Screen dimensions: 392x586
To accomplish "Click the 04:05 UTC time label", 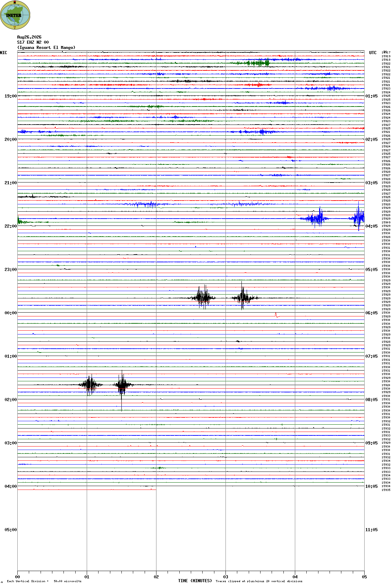I will click(372, 226).
